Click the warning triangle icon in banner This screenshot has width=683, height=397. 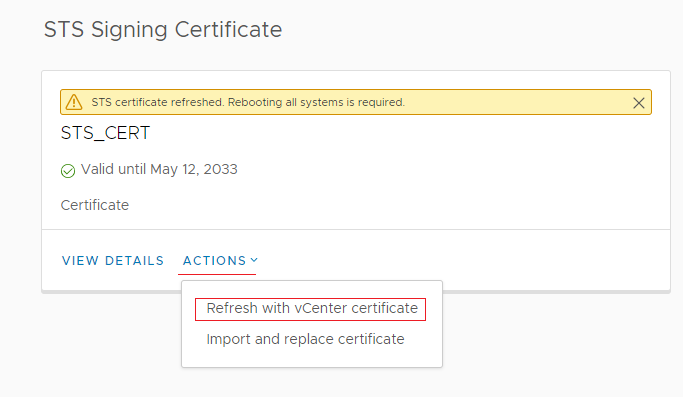(x=74, y=102)
